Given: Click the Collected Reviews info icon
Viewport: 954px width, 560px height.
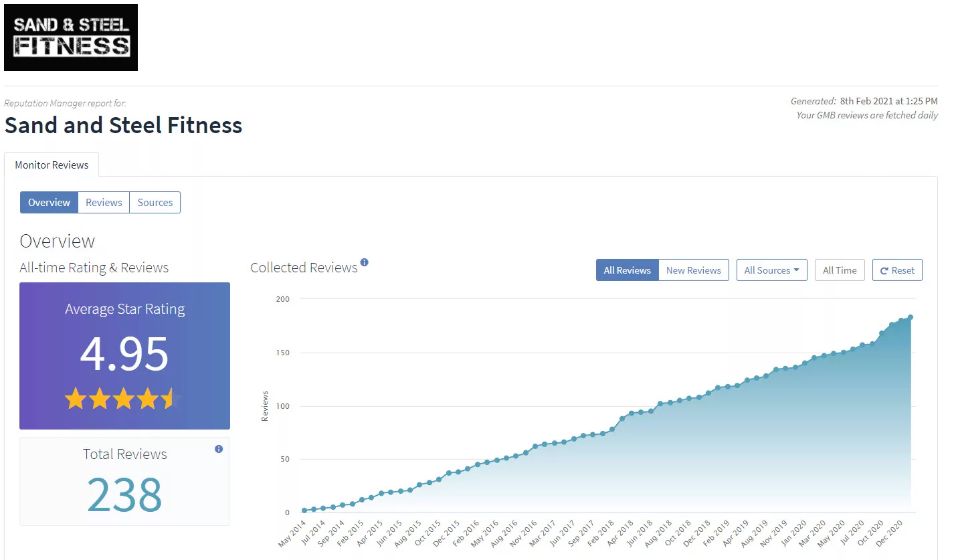Looking at the screenshot, I should click(x=365, y=262).
